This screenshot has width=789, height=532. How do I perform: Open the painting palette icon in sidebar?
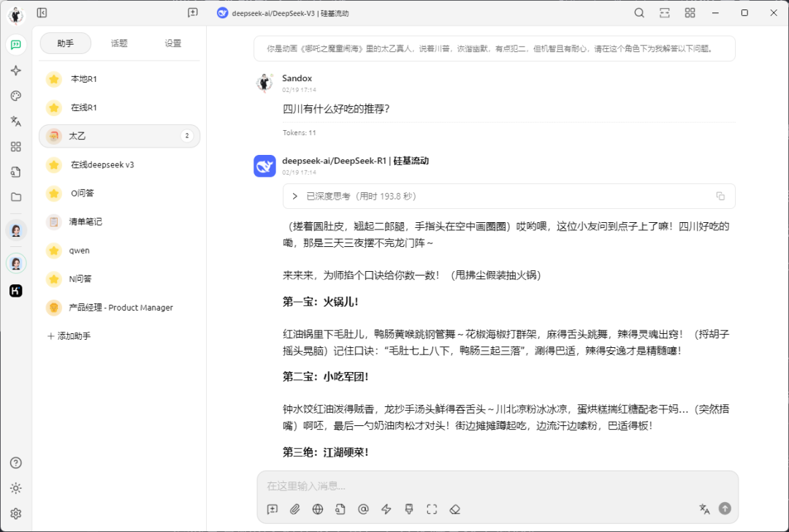[16, 96]
